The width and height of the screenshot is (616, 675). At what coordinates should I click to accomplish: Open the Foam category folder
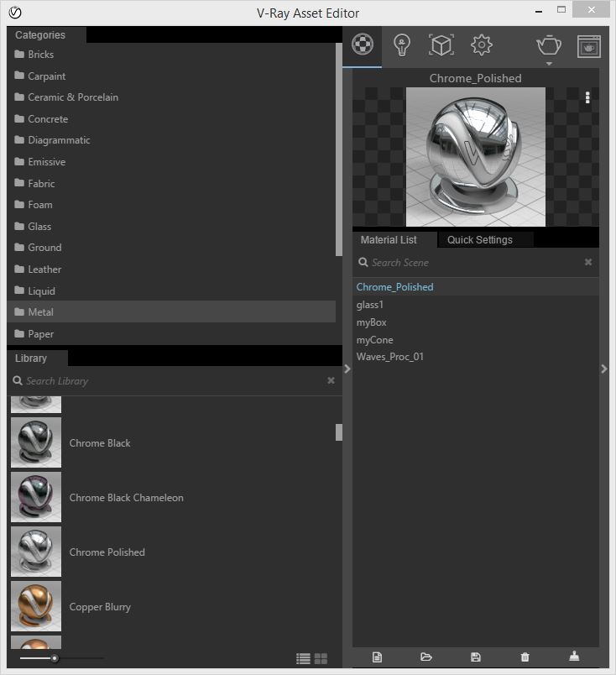[171, 205]
